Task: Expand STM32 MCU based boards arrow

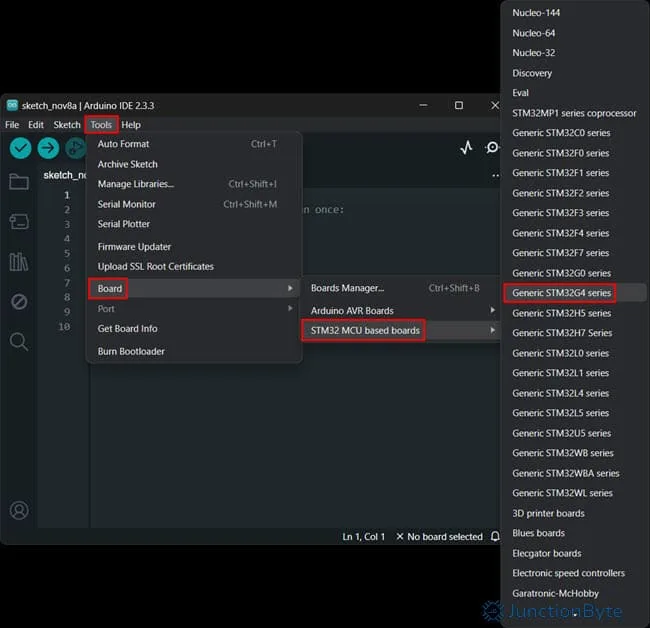Action: pyautogui.click(x=492, y=330)
